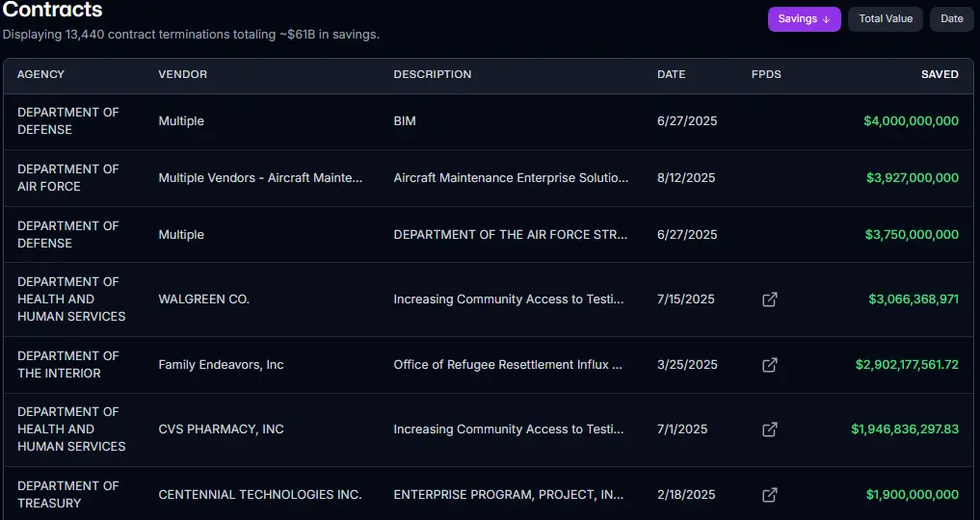Select the $3,927,000,000 saved amount
980x520 pixels.
click(x=912, y=178)
